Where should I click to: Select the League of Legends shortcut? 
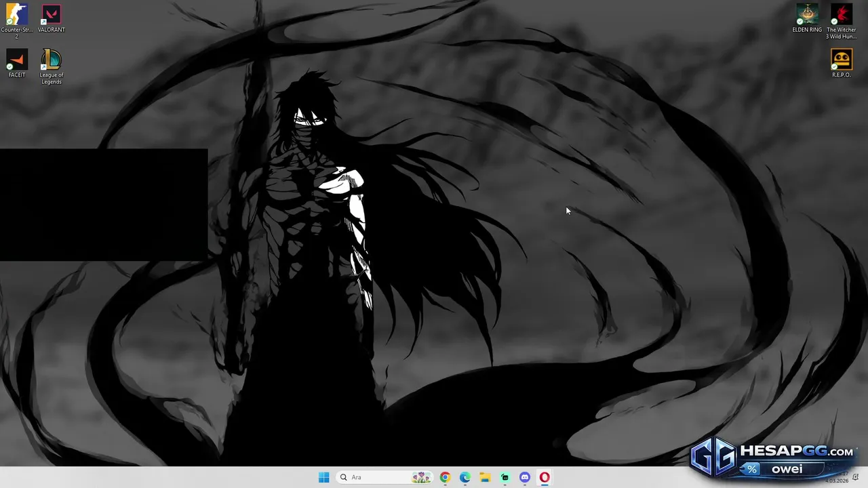(52, 66)
